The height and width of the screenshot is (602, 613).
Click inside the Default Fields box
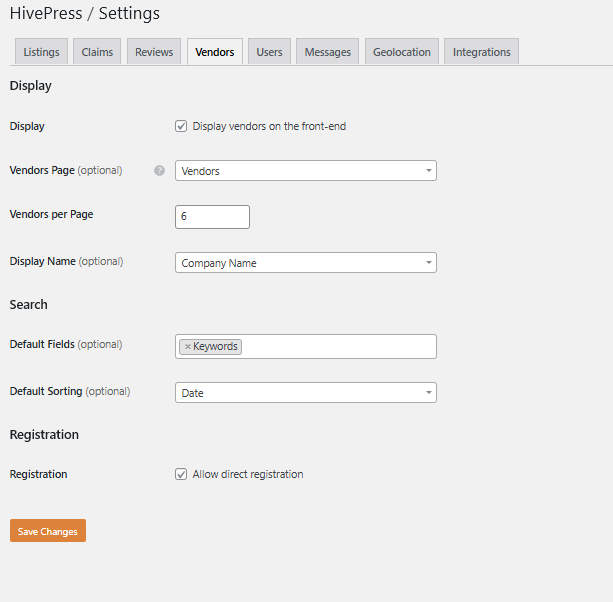coord(306,346)
